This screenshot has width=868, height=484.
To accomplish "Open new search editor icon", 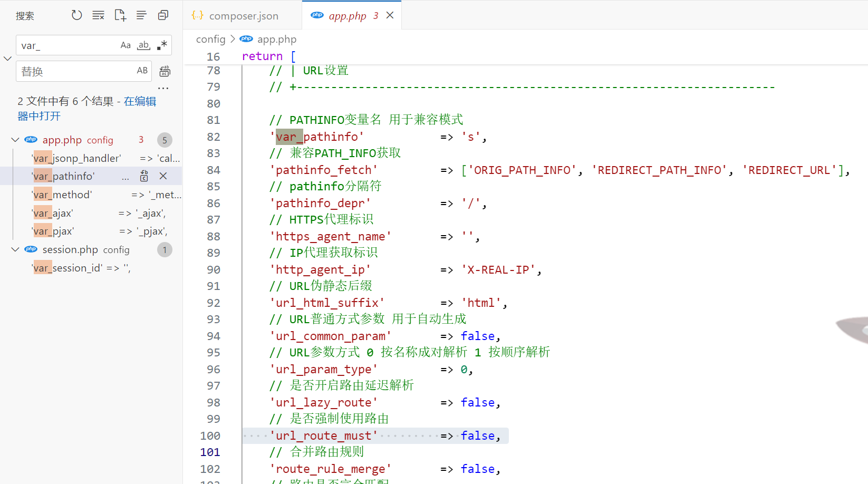I will [x=120, y=15].
